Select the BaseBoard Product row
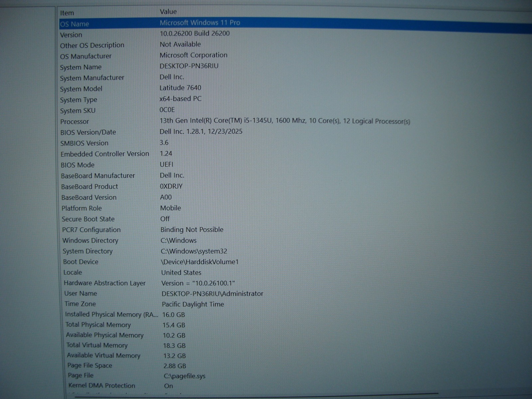The image size is (532, 399). [89, 187]
